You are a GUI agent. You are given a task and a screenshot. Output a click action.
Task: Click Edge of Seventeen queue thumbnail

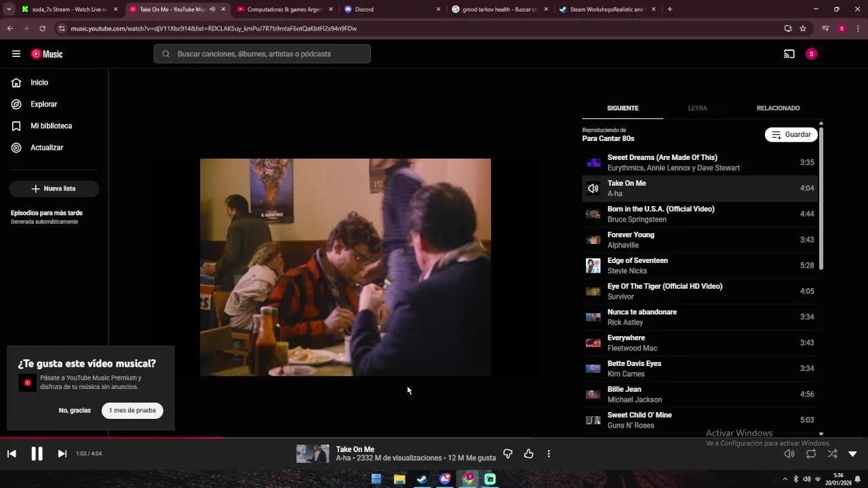pos(593,266)
